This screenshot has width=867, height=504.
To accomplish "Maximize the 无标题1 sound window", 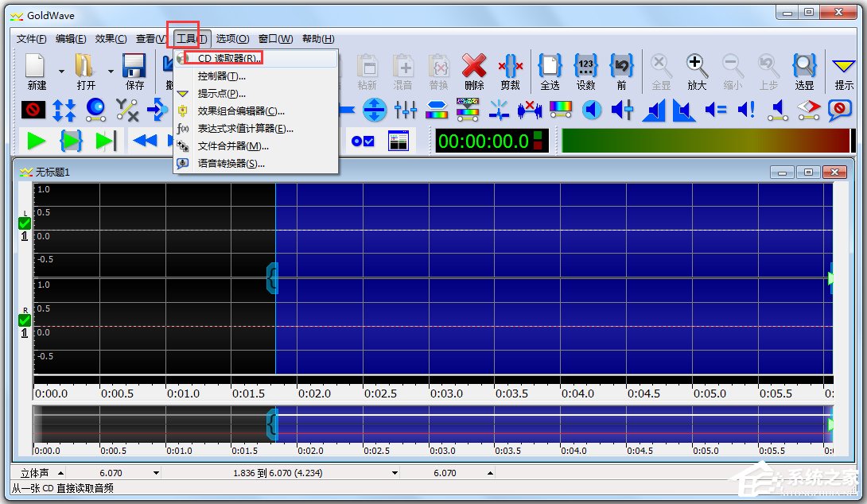I will click(x=808, y=173).
